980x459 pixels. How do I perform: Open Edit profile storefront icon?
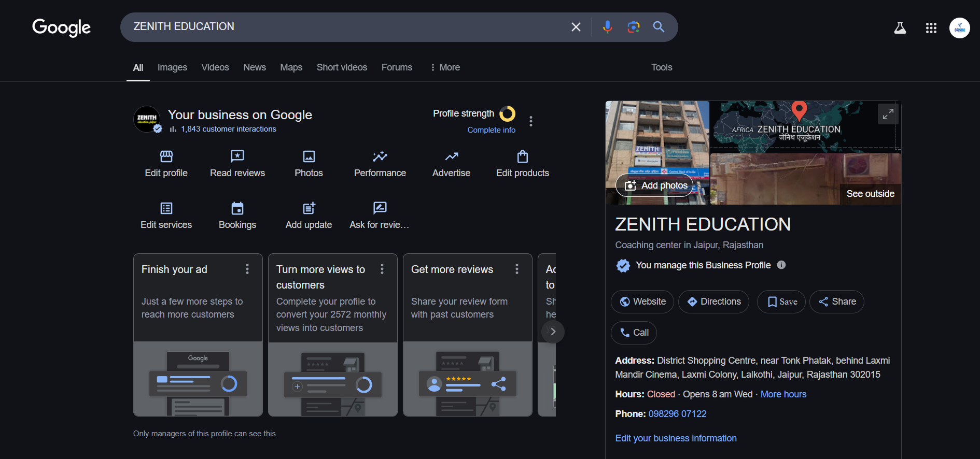click(x=166, y=156)
